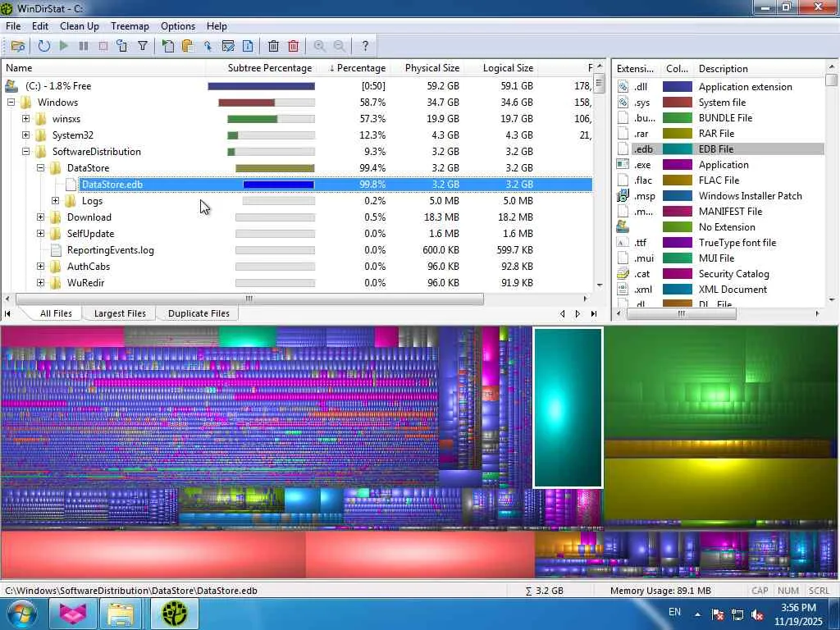Click tree view horizontal scrollbar thumb
The image size is (840, 630).
[249, 299]
